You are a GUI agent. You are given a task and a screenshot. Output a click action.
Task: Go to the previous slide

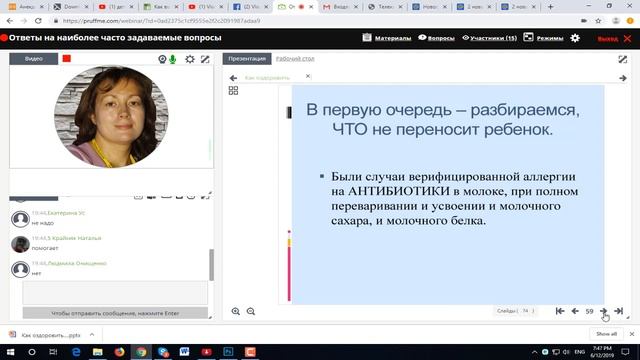pos(575,311)
